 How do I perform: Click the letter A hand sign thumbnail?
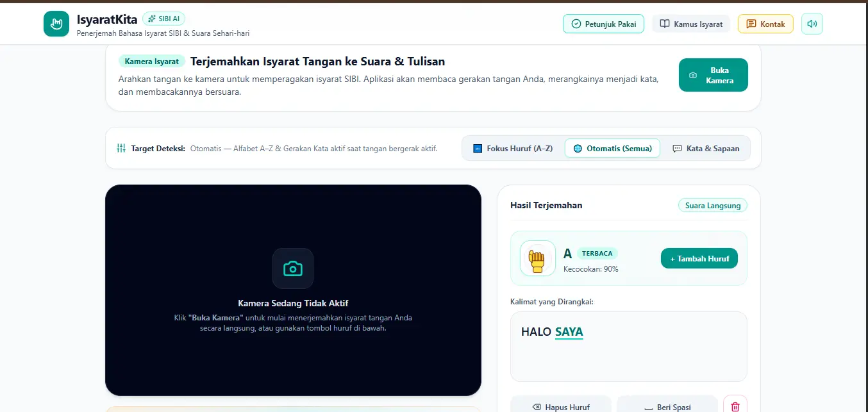[x=537, y=258]
